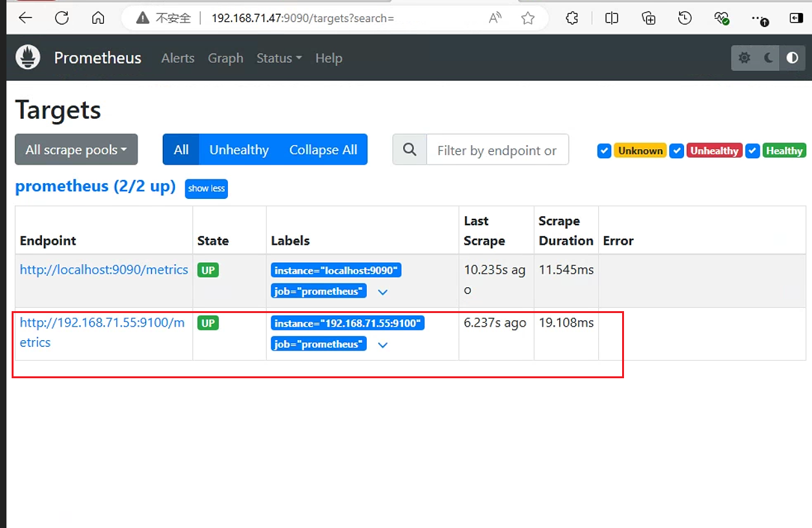Open the Graph page
This screenshot has height=528, width=812.
[225, 58]
